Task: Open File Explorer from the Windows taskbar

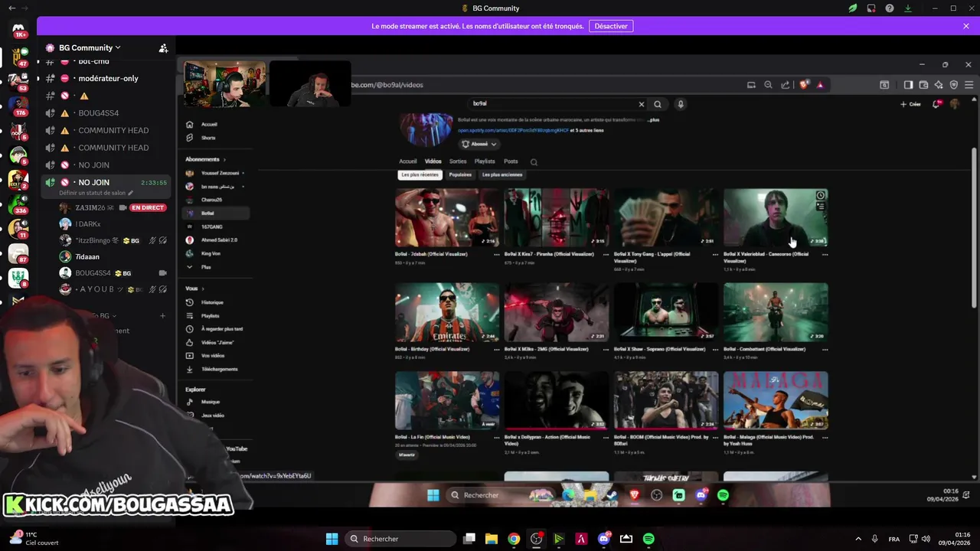Action: [x=492, y=539]
